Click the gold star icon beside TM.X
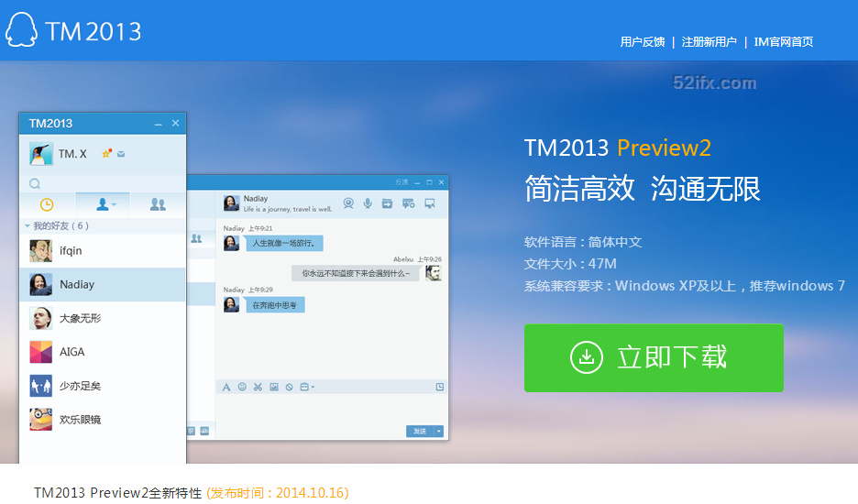858x504 pixels. 106,154
